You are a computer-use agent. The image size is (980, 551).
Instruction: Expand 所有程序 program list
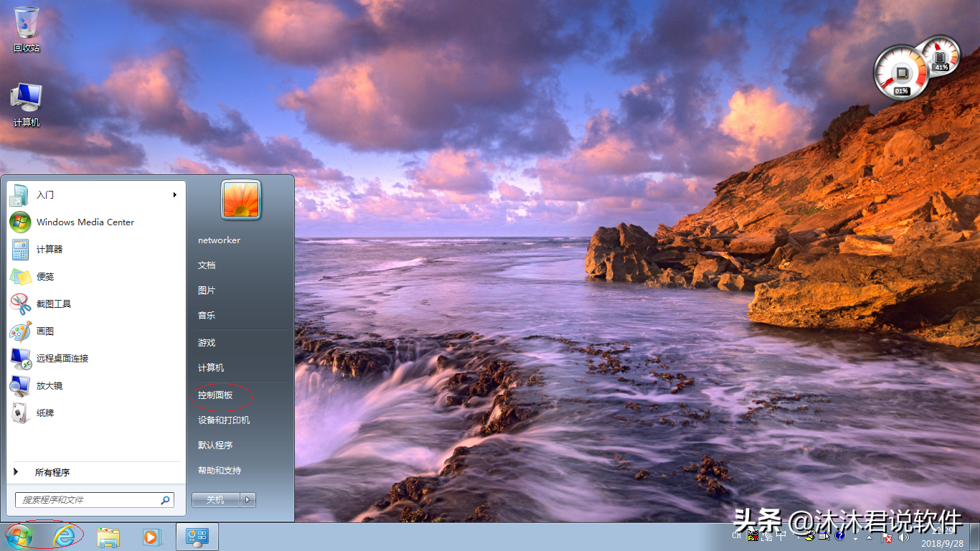click(52, 473)
